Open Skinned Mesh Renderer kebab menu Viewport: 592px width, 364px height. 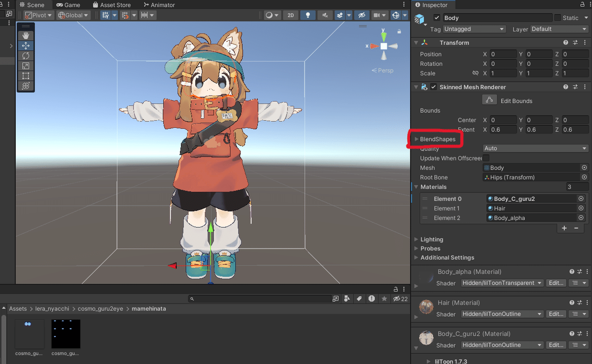(585, 87)
